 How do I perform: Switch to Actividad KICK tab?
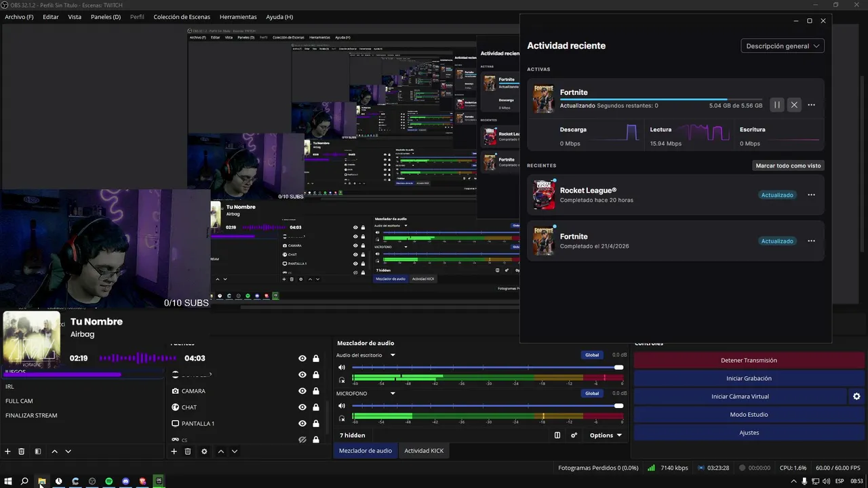(424, 451)
